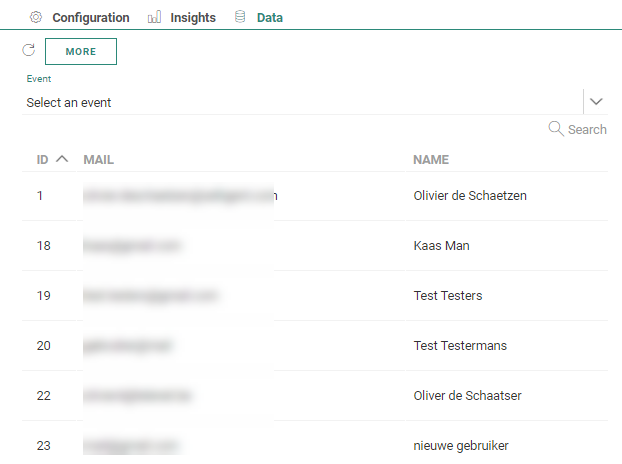
Task: Open the Oliver de Schaatser row
Action: [467, 396]
